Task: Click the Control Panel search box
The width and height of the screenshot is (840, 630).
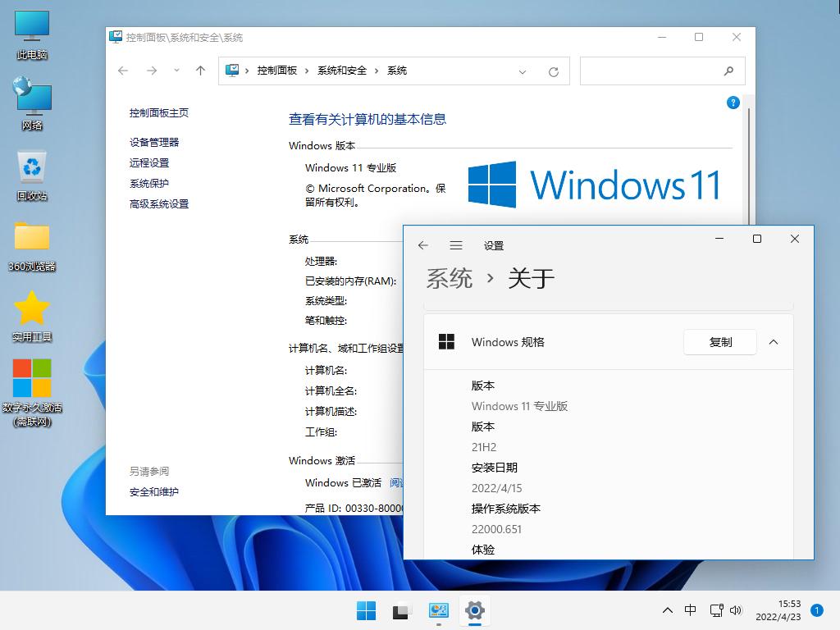Action: click(x=662, y=71)
